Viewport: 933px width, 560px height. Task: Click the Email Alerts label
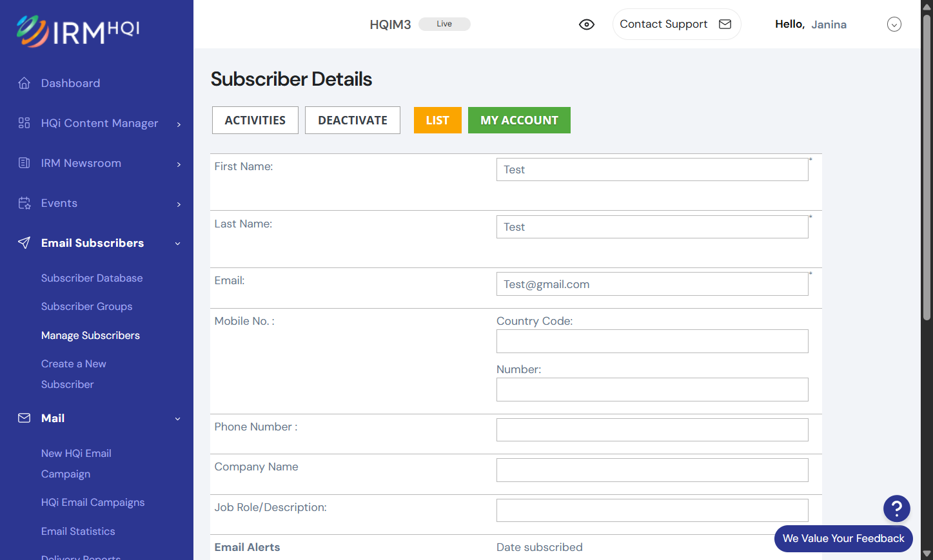pyautogui.click(x=247, y=547)
